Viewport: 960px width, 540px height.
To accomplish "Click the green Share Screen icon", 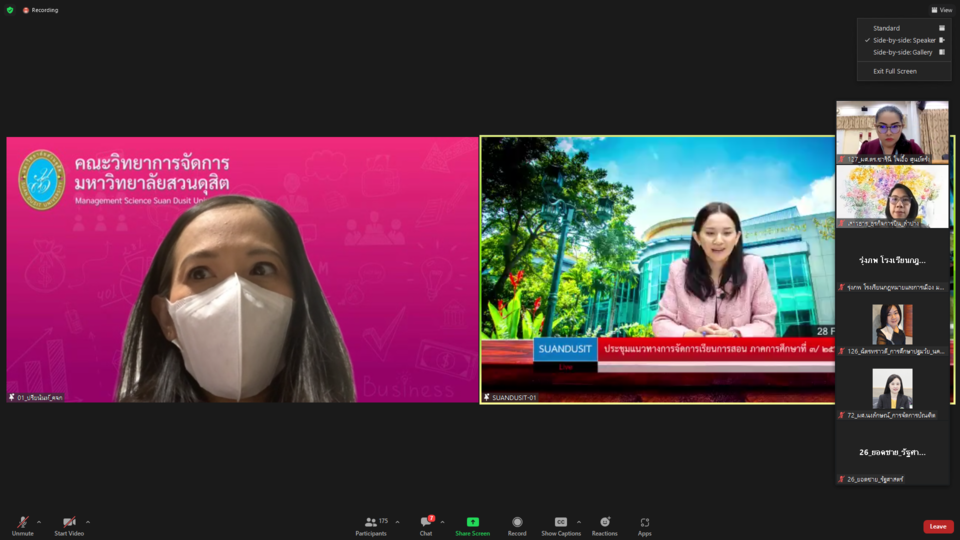I will [473, 522].
